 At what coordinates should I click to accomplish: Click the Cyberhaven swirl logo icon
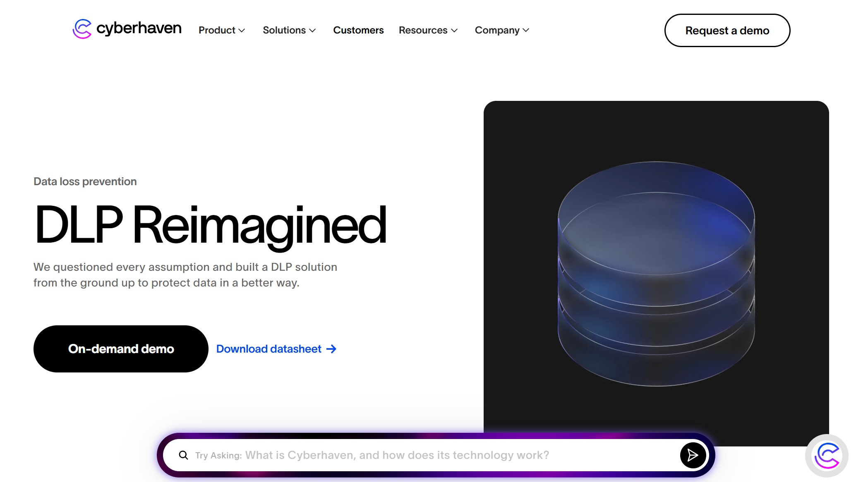(82, 29)
